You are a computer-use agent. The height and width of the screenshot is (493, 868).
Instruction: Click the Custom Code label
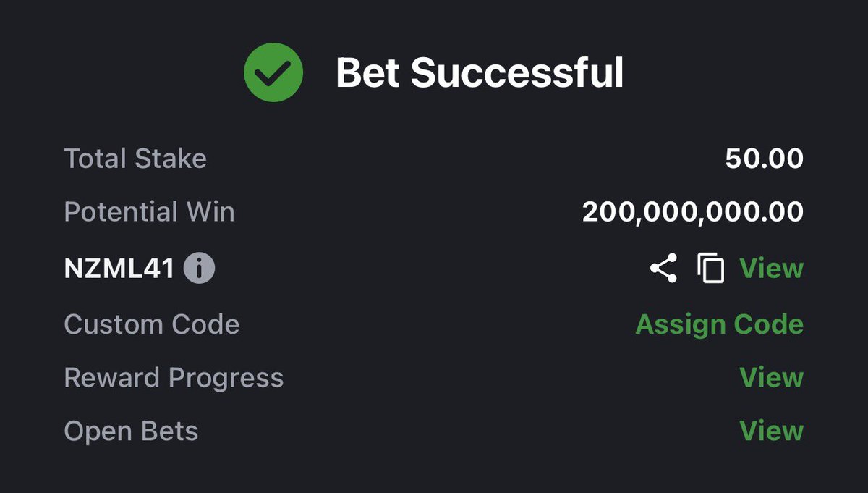coord(151,324)
